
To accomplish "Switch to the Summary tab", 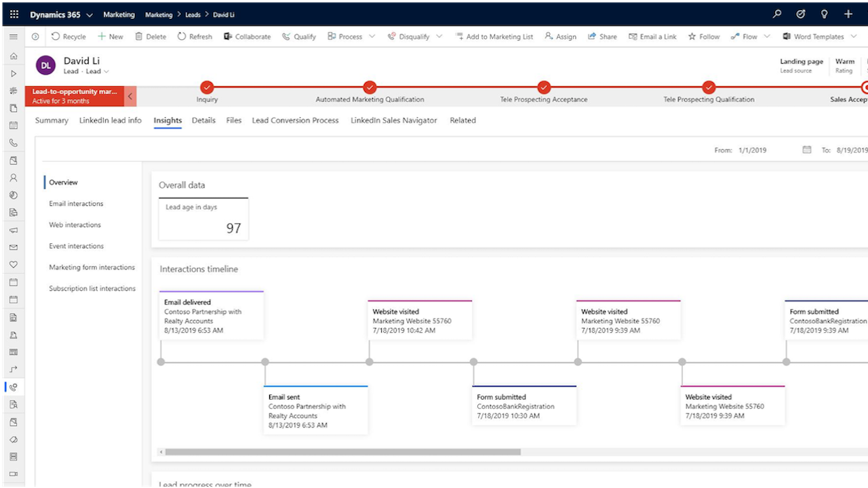I will coord(52,121).
